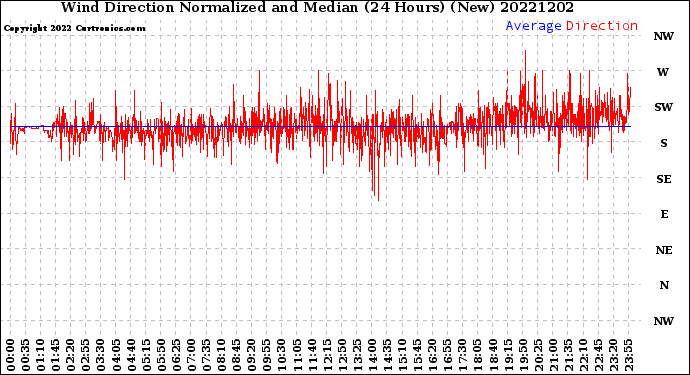Click the '02:55' time axis label

click(86, 355)
